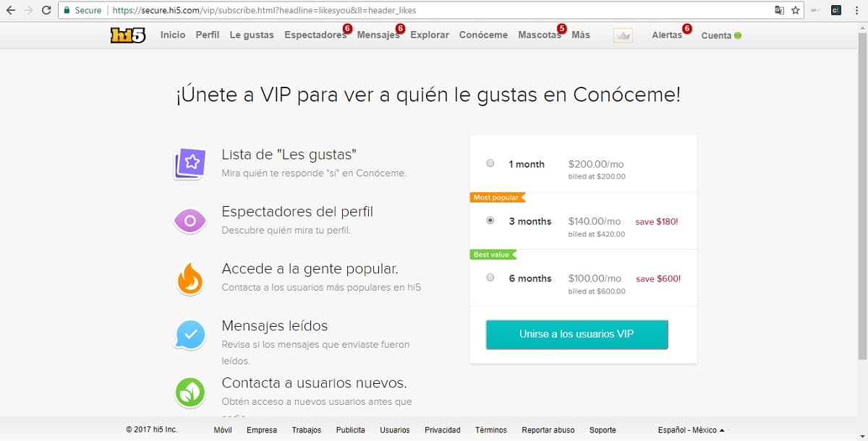Expand the Más menu

tap(581, 35)
